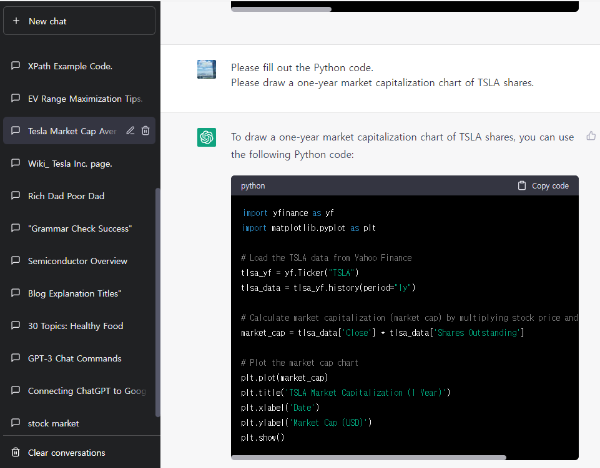This screenshot has width=600, height=468.
Task: Click the '# Plot the market cap chart' comment
Action: (x=299, y=363)
